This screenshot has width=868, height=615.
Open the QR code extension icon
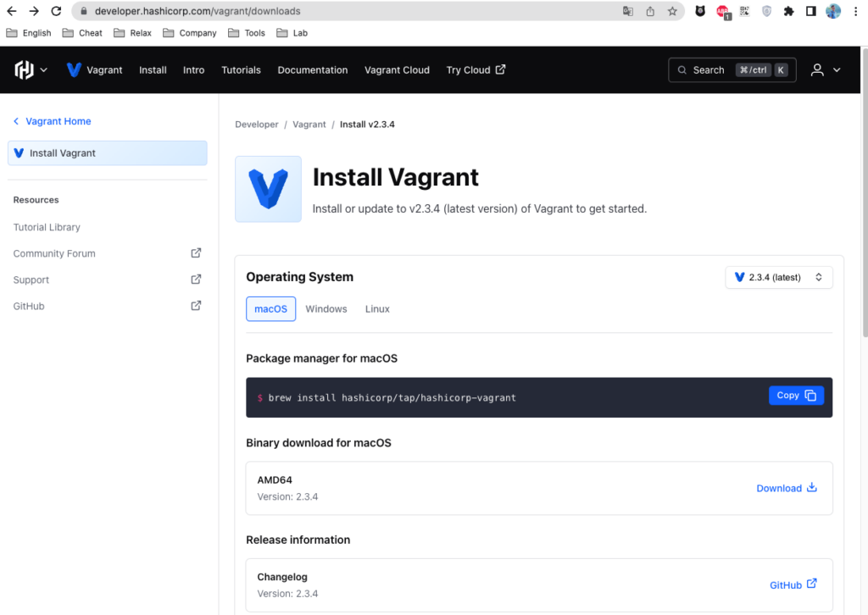pyautogui.click(x=744, y=11)
